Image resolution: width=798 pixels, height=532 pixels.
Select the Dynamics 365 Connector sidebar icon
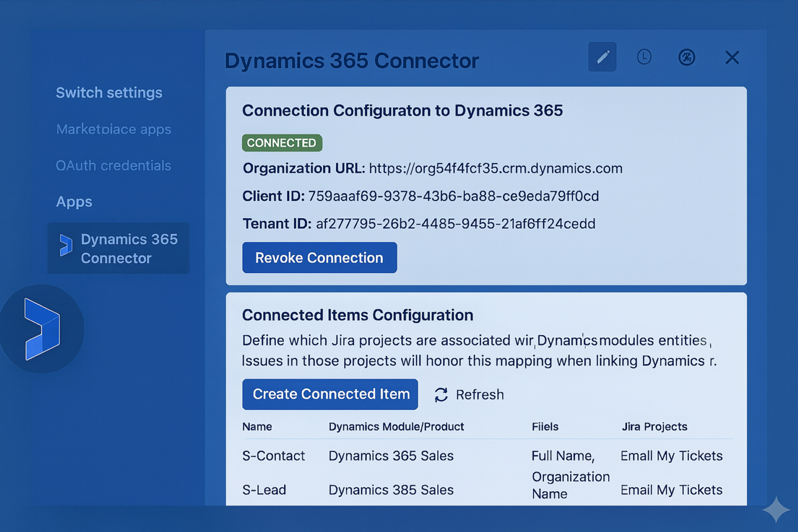(66, 247)
